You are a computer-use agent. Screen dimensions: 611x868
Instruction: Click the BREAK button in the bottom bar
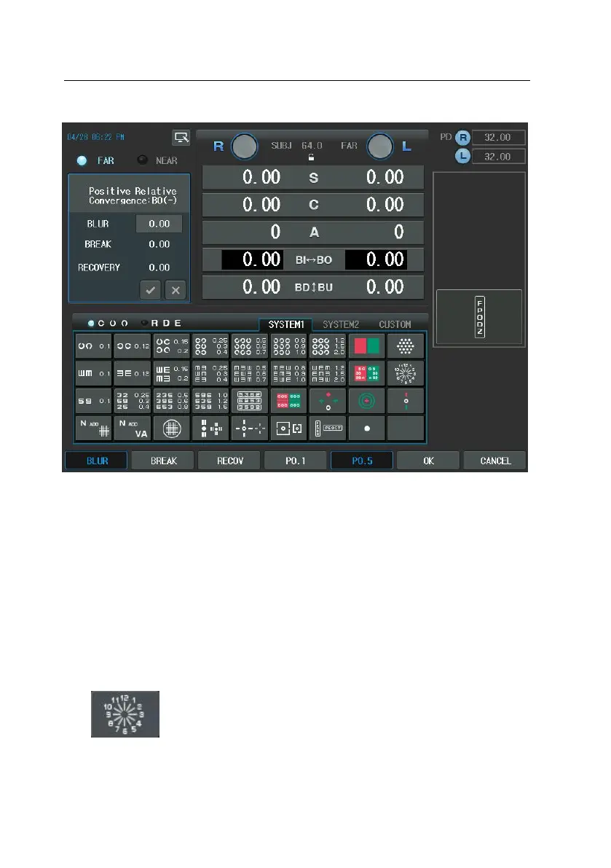tap(163, 461)
